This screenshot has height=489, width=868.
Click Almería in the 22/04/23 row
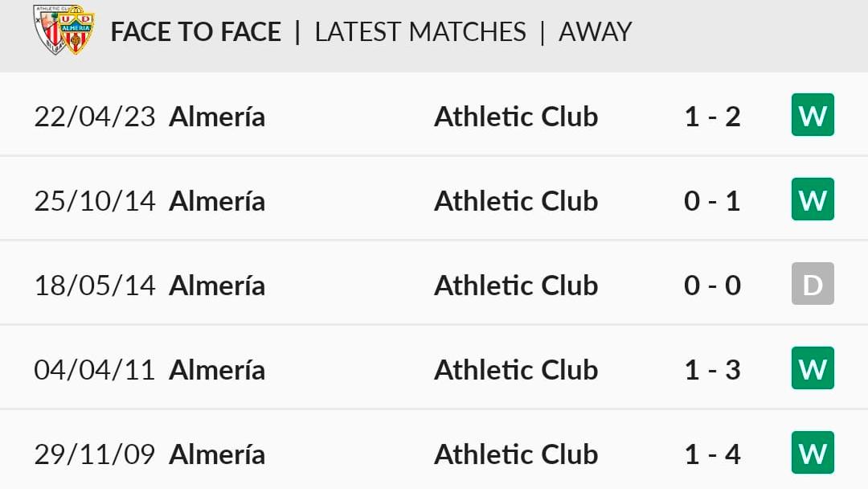click(x=217, y=117)
